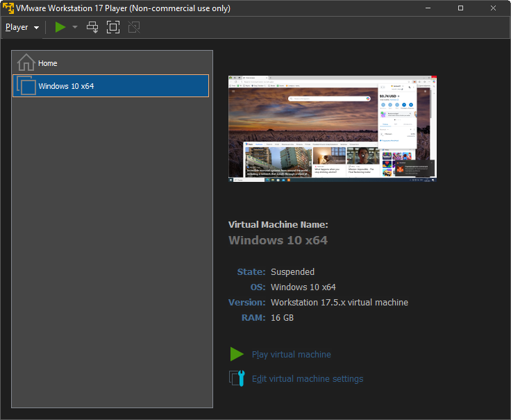Click the suspended VM screenshot thumbnail
Viewport: 511px width, 420px height.
[x=333, y=128]
